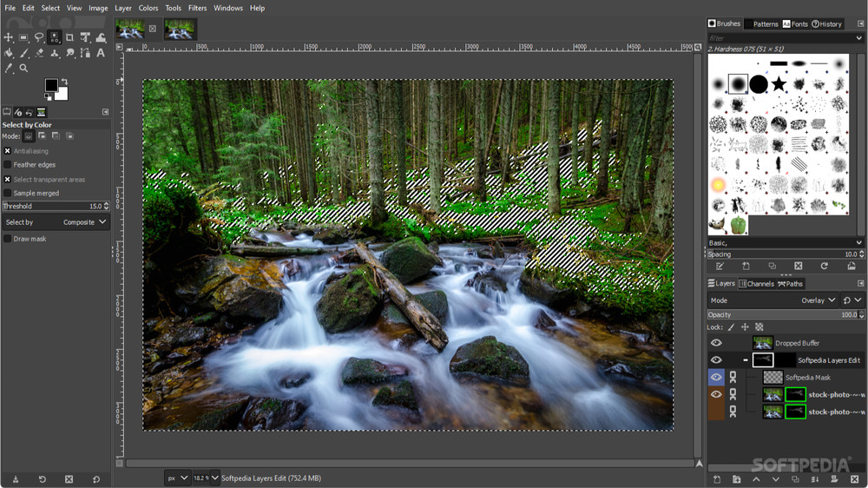Enable the Feather edges checkbox
The height and width of the screenshot is (488, 868).
tap(7, 164)
